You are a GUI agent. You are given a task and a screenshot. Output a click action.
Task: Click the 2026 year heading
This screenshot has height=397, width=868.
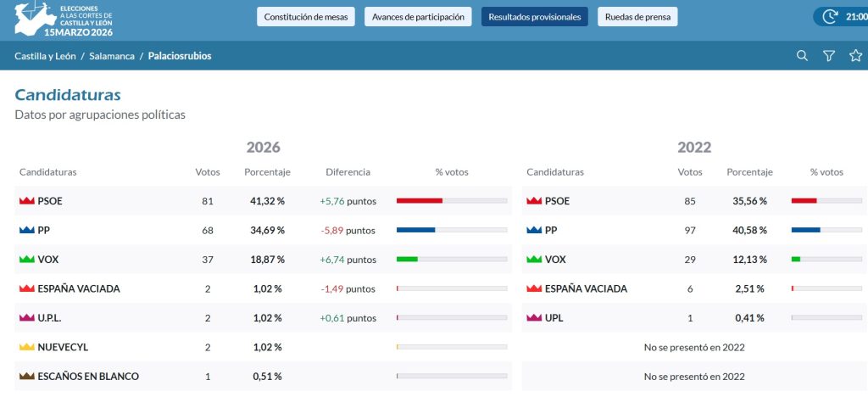click(264, 148)
